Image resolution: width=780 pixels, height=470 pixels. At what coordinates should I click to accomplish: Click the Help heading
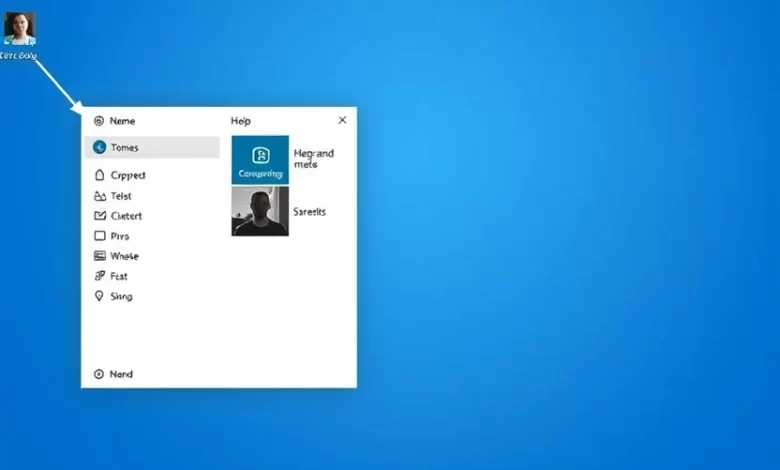coord(241,121)
